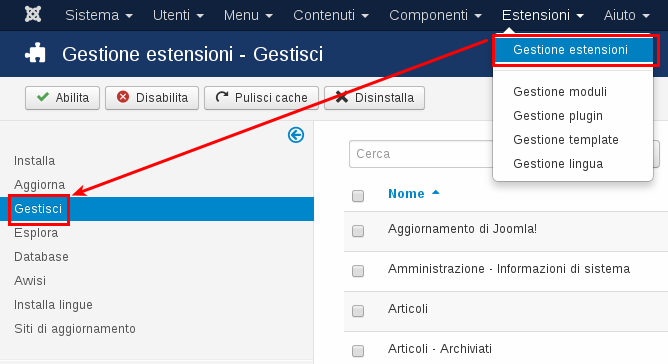Click the puzzle piece extensions icon
The image size is (668, 364).
35,53
